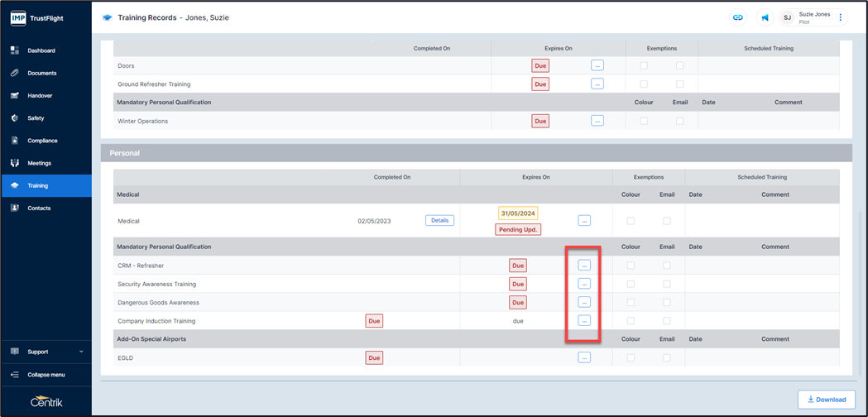Tick the Colour exemption checkbox for Medical

click(631, 221)
